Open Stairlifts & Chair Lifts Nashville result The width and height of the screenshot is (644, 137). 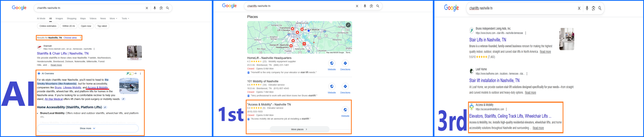(63, 53)
